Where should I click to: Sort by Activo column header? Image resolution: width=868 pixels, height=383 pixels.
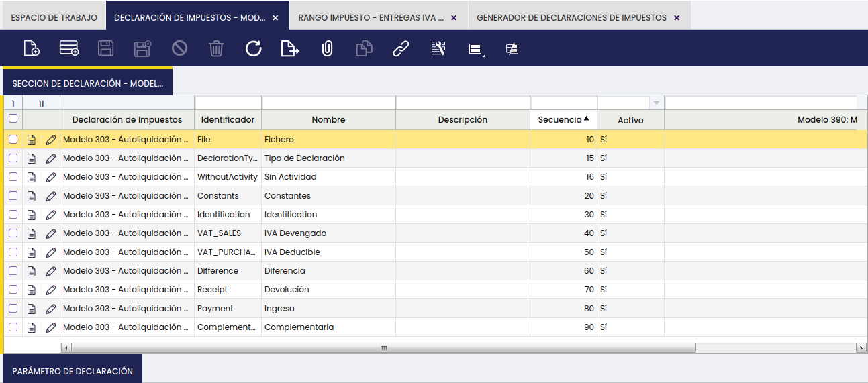630,120
